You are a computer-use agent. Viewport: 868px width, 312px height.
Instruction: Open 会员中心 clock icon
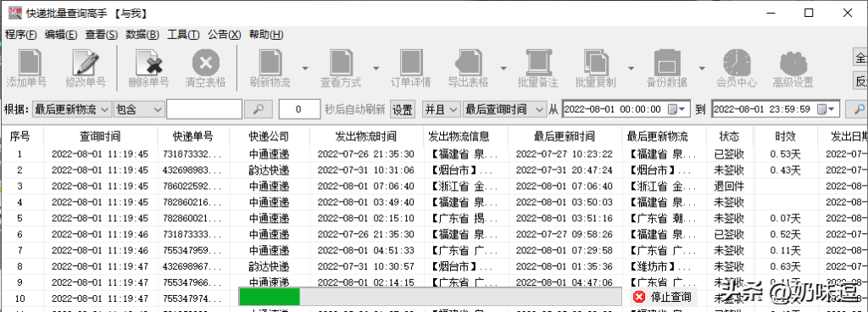pyautogui.click(x=737, y=62)
